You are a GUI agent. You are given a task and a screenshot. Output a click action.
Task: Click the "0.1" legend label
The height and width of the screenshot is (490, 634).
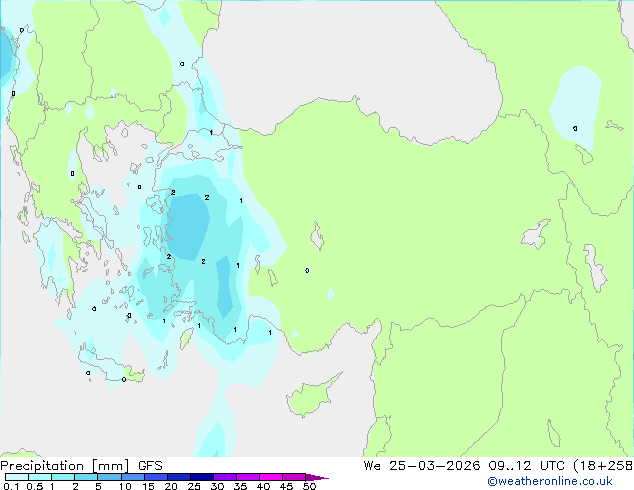(11, 486)
